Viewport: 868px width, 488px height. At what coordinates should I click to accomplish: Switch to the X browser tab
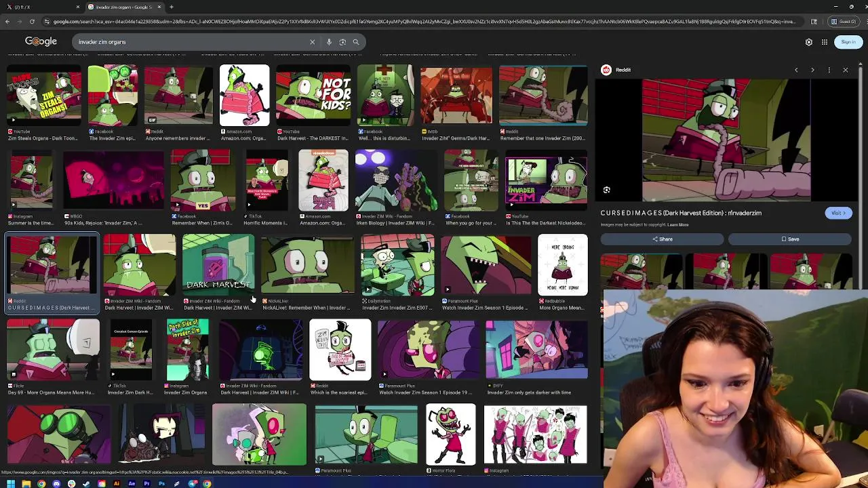[x=41, y=7]
